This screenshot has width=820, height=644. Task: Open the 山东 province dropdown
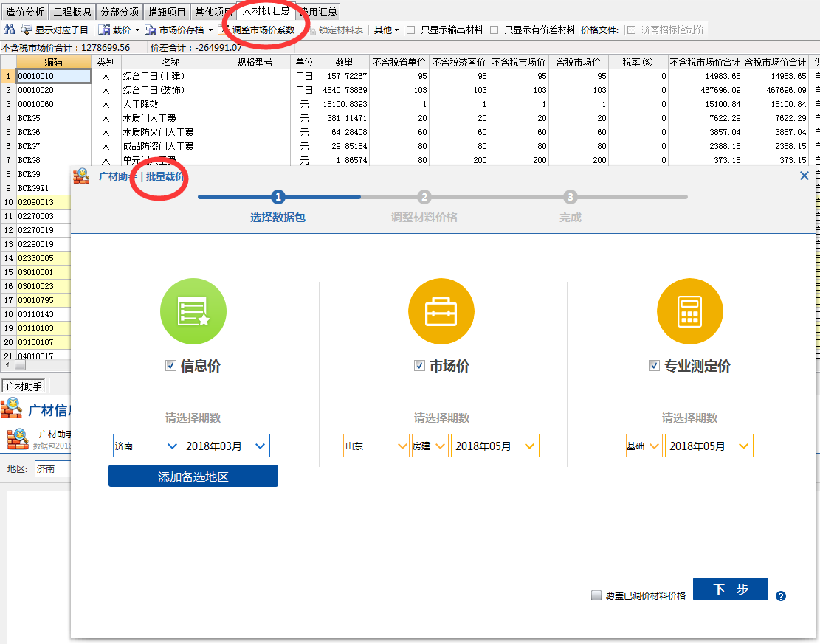(376, 446)
